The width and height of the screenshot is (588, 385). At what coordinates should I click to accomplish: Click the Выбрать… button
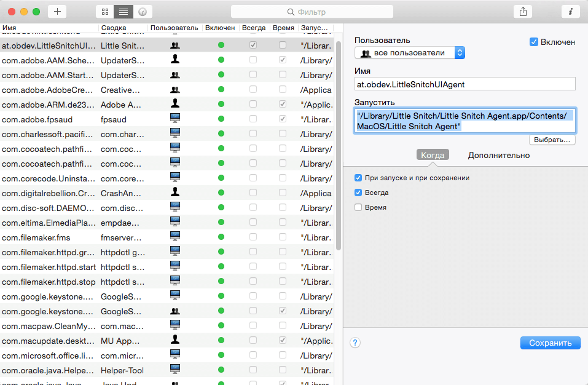552,140
